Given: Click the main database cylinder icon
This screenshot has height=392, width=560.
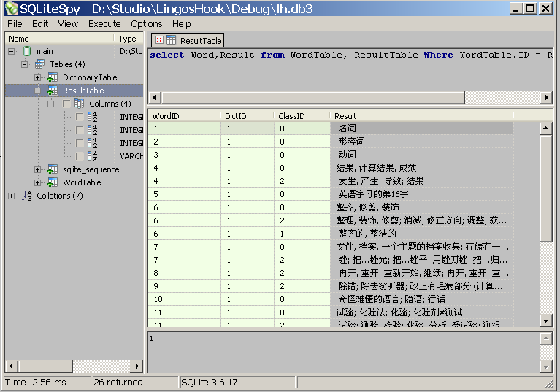Looking at the screenshot, I should coord(27,51).
